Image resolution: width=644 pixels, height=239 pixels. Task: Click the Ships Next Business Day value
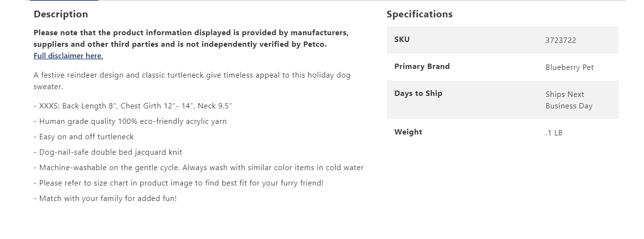coord(568,100)
